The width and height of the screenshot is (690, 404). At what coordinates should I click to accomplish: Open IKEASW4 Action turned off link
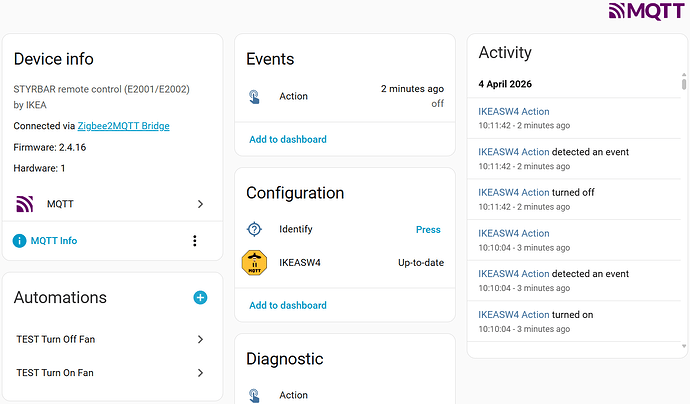click(x=514, y=192)
